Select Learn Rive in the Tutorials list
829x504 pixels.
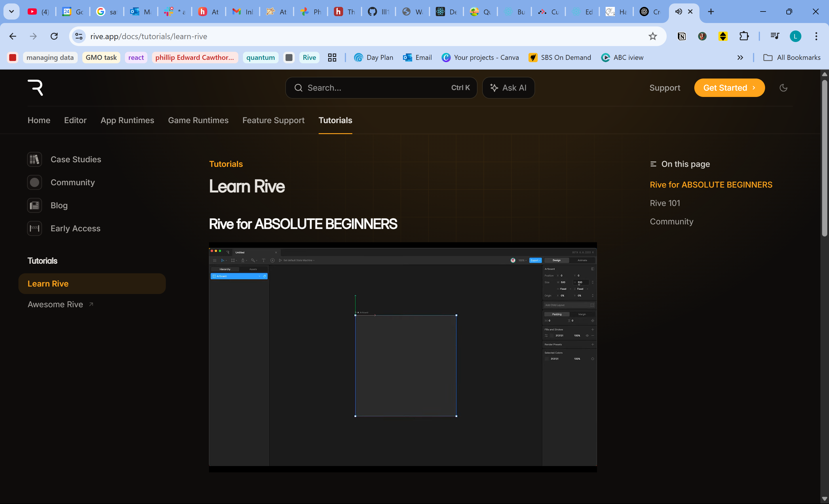(x=92, y=283)
